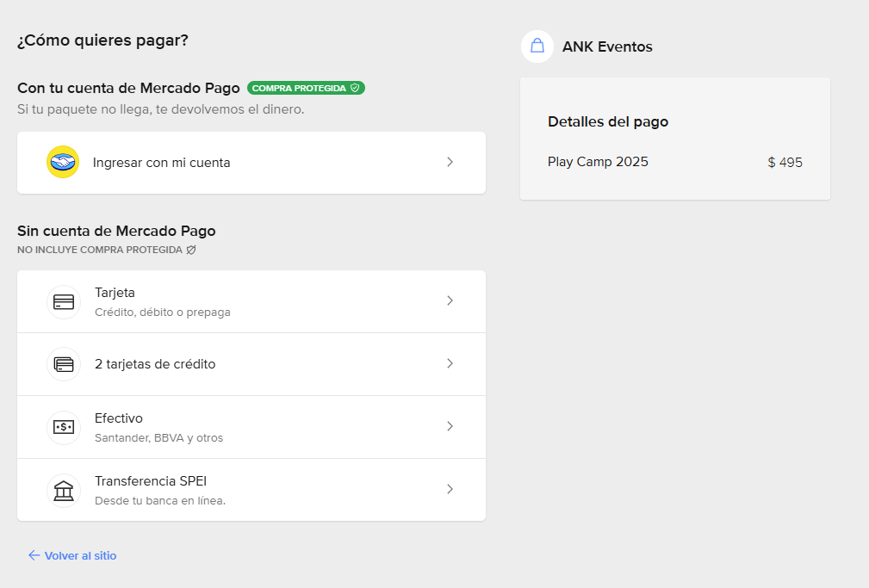Open the chevron on 2 tarjetas de crédito

450,363
